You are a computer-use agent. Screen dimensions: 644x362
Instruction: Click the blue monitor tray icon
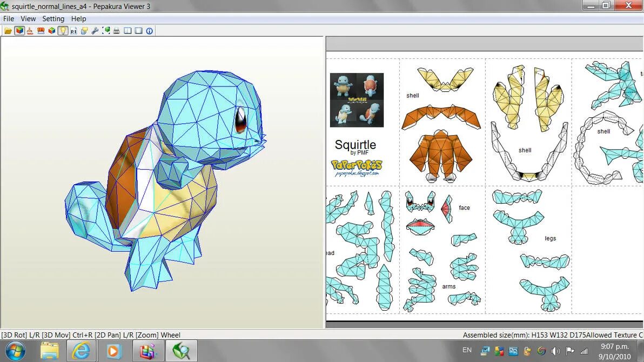pos(485,351)
